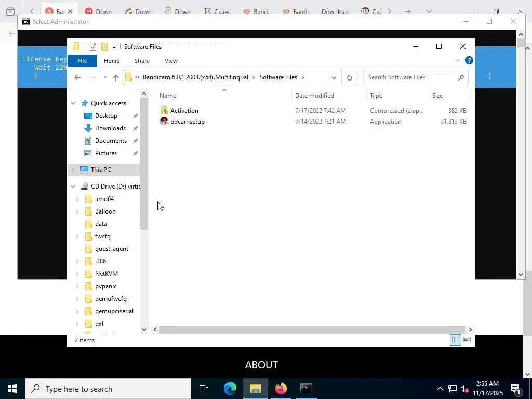532x399 pixels.
Task: Click Bandicam.6.0.1.2003 breadcrumb segment
Action: pyautogui.click(x=195, y=78)
